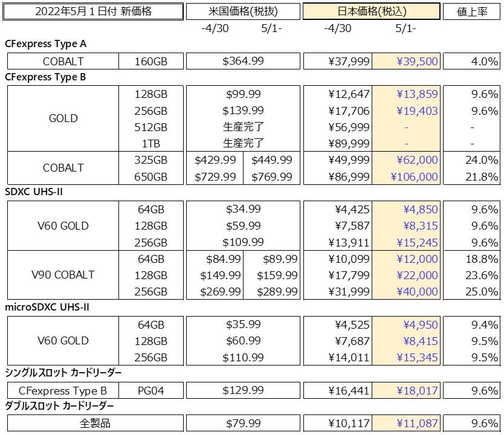Viewport: 504px width, 435px height.
Task: Click the '$34.99' US price cell
Action: [x=244, y=209]
